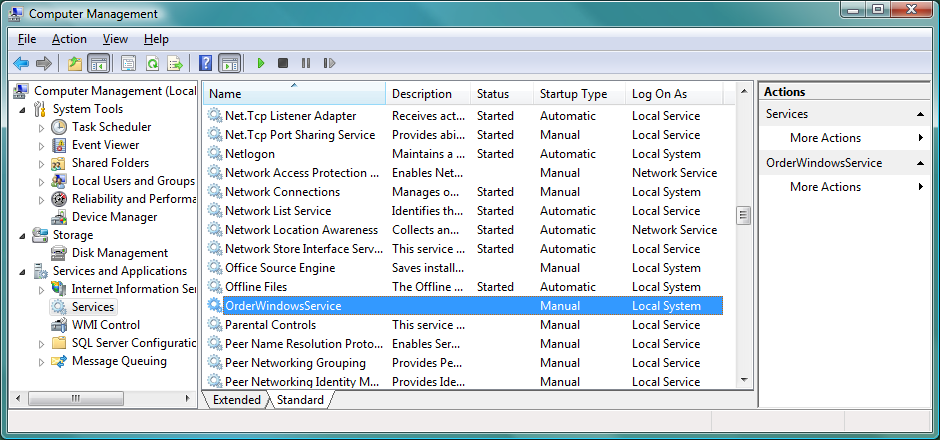Sort services by Startup Type column

573,94
